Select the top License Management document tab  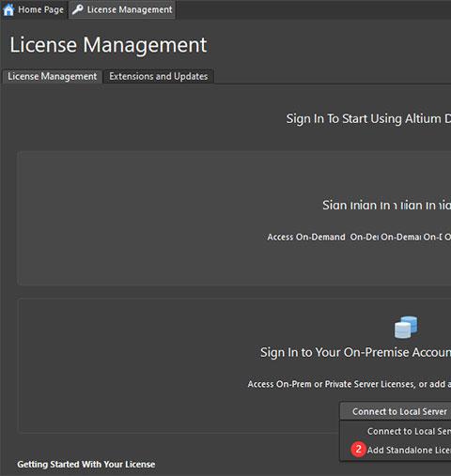pos(122,9)
